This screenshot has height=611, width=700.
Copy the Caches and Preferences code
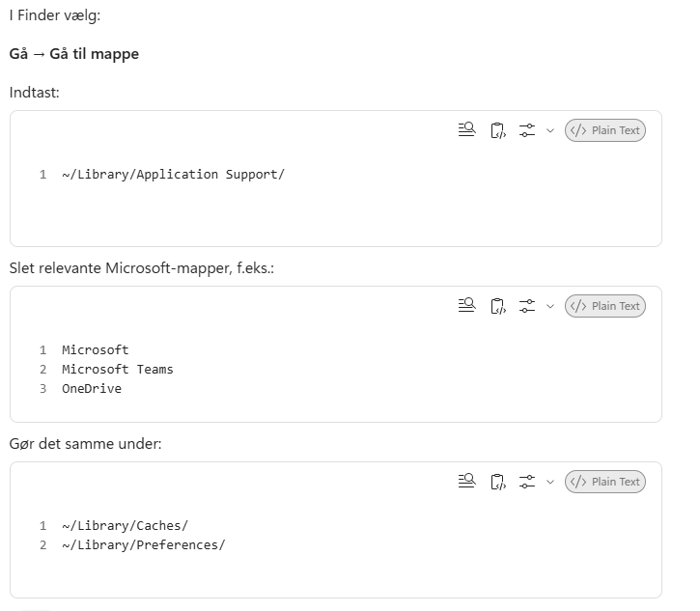(498, 482)
